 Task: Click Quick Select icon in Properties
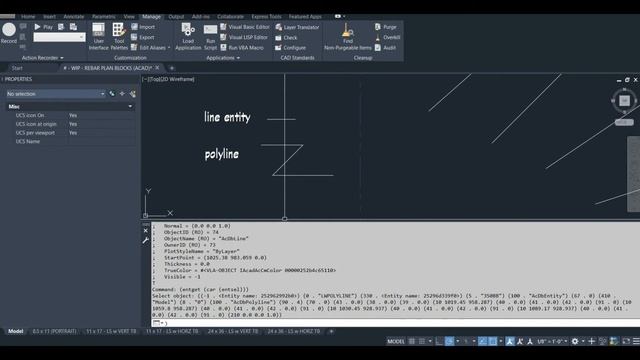pyautogui.click(x=133, y=94)
